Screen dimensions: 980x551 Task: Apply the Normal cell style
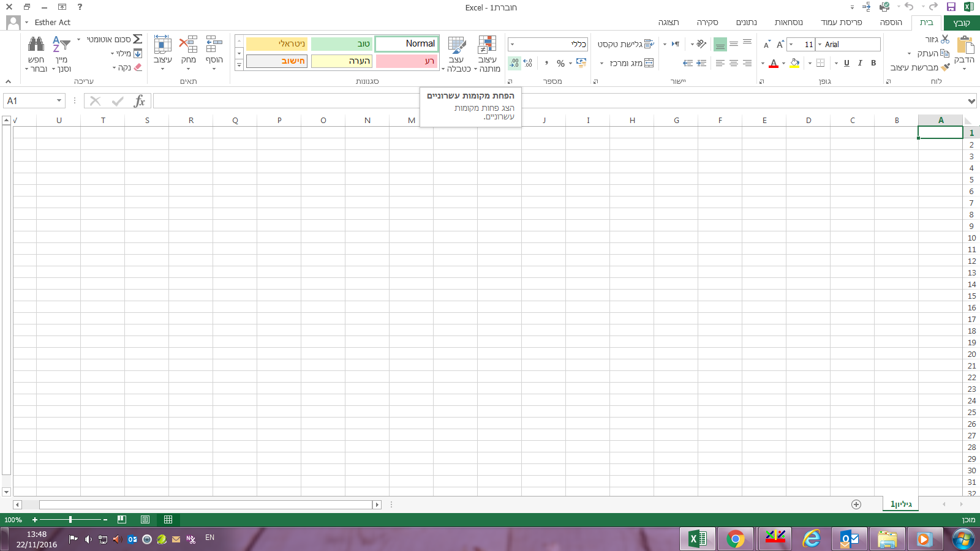coord(407,43)
